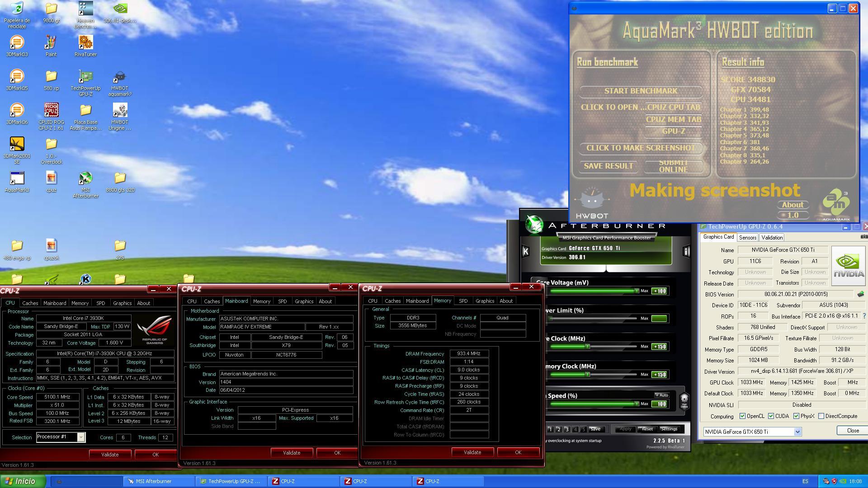Open About tab in first CPU-Z window

[x=144, y=303]
